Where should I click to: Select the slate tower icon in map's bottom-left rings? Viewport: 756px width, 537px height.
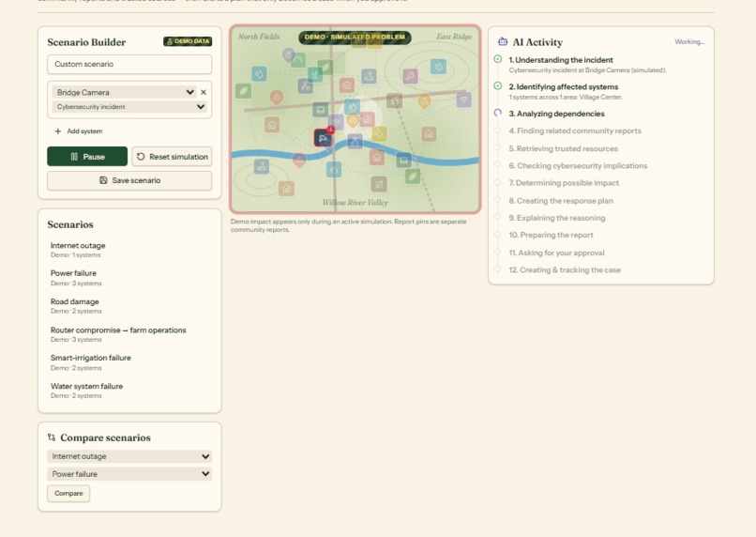(262, 167)
